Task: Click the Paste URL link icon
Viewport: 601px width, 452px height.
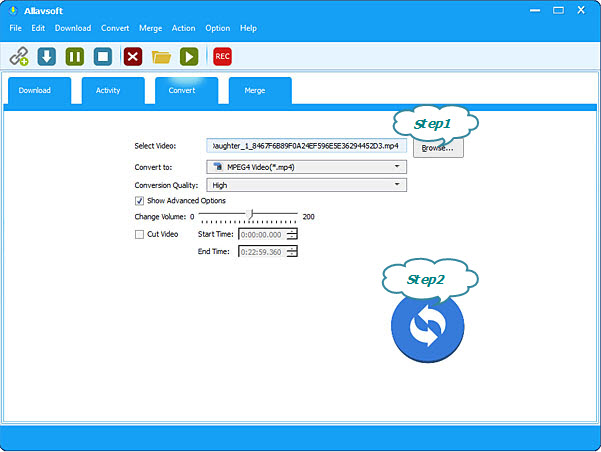Action: coord(19,56)
